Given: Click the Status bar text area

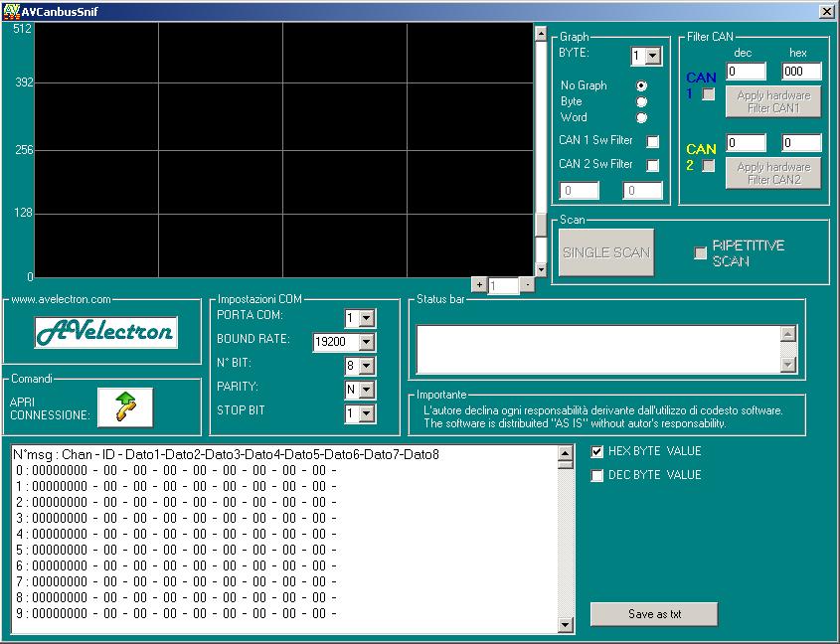Looking at the screenshot, I should pyautogui.click(x=598, y=349).
